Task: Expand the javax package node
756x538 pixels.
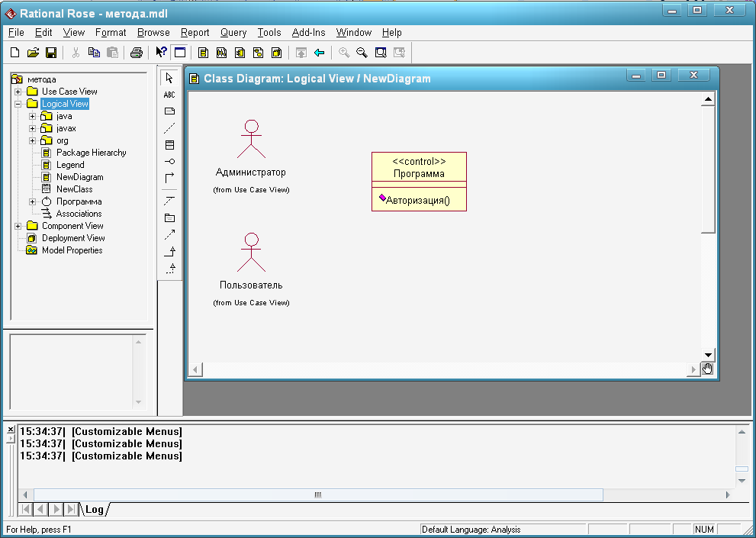Action: pyautogui.click(x=32, y=128)
